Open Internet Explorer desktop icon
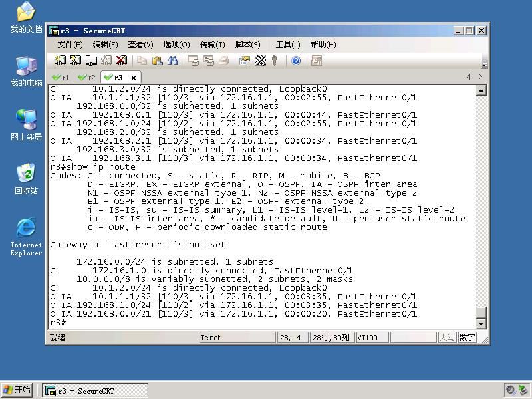This screenshot has width=532, height=399. pyautogui.click(x=26, y=237)
